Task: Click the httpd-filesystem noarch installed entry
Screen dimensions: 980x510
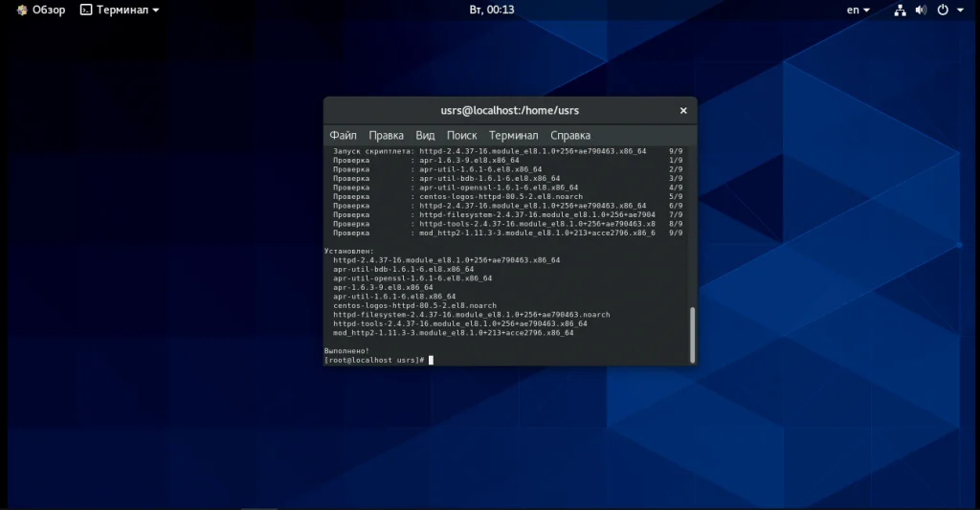Action: (x=471, y=315)
